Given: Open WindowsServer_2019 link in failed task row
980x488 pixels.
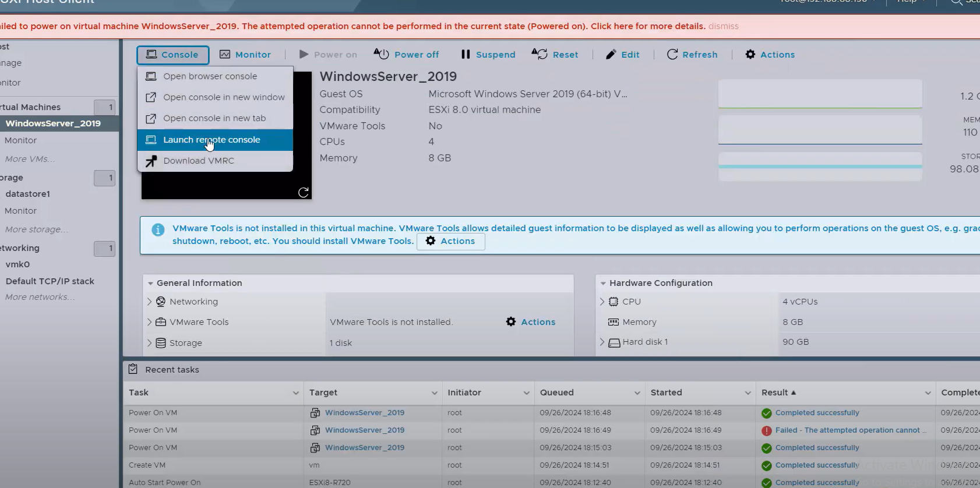Looking at the screenshot, I should (x=365, y=430).
